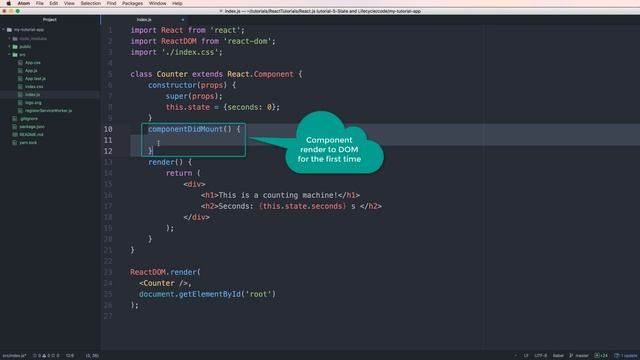The image size is (640, 360).
Task: Open the View menu
Action: 69,3
